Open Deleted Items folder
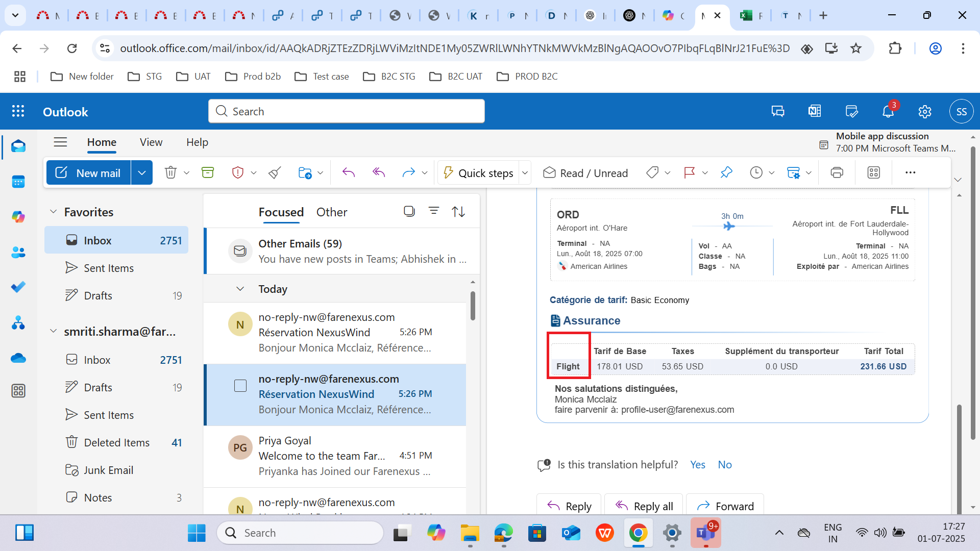 pyautogui.click(x=116, y=442)
